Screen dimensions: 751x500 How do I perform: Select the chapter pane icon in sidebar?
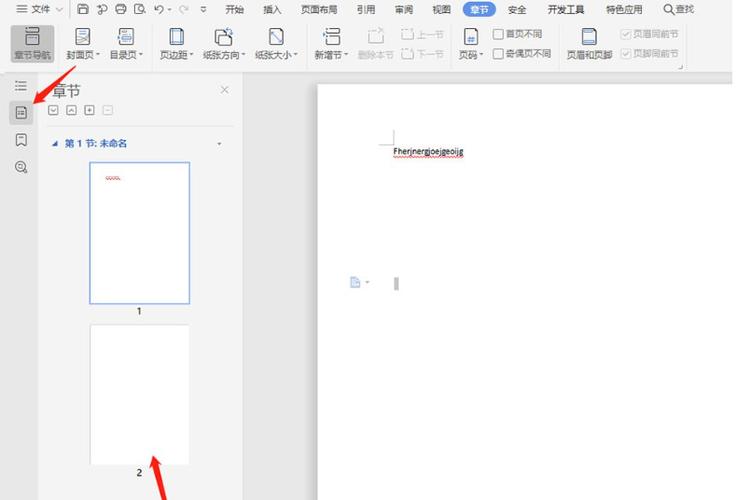(x=21, y=113)
